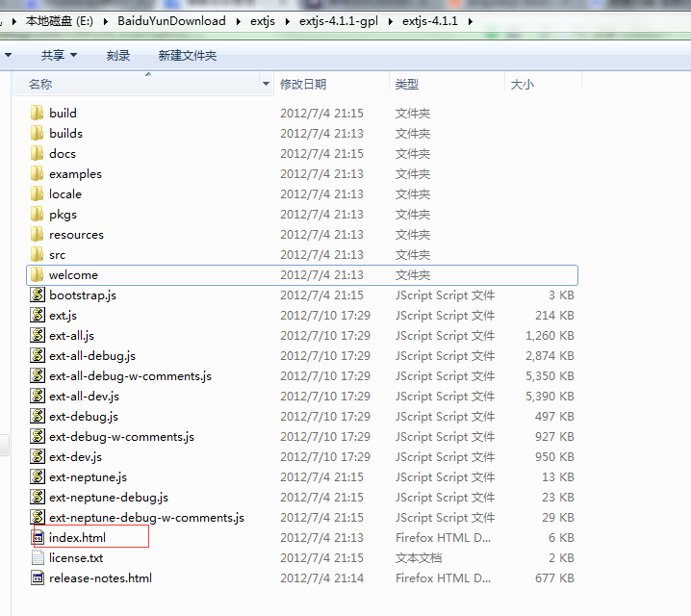Sort by 大小 column header
Image resolution: width=691 pixels, height=616 pixels.
tap(544, 84)
